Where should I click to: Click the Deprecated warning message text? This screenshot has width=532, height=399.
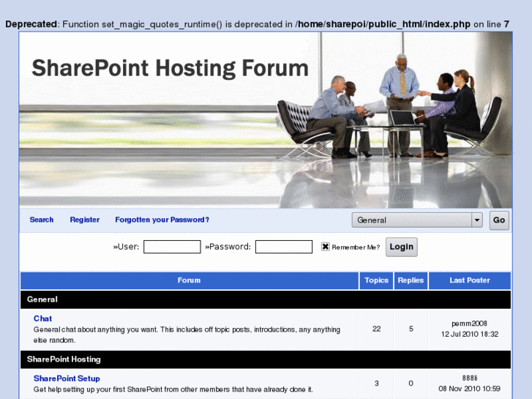click(x=257, y=24)
